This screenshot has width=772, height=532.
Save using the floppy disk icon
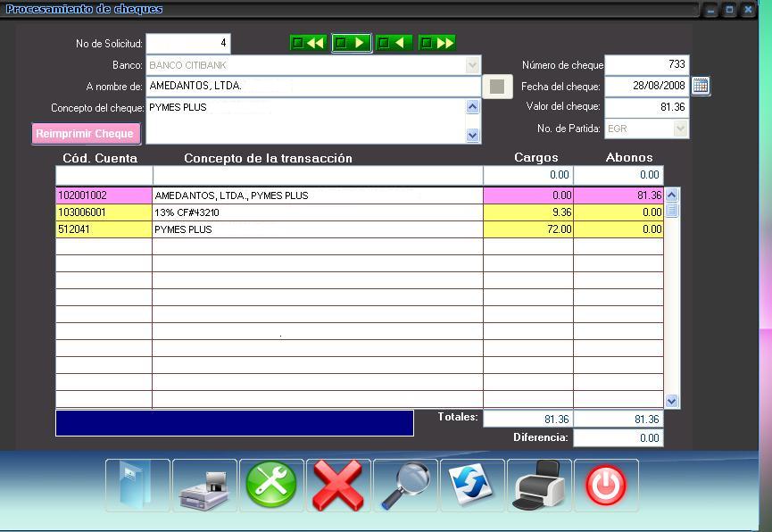tap(204, 486)
